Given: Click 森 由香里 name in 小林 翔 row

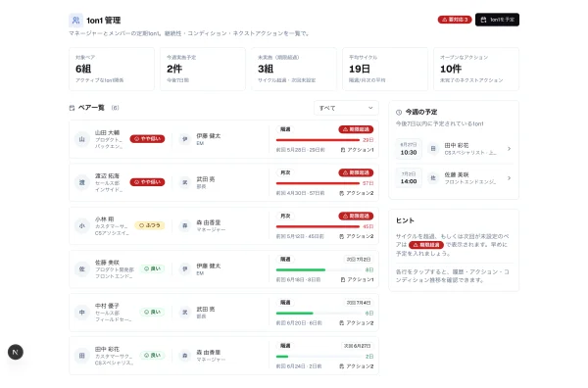Looking at the screenshot, I should 209,222.
